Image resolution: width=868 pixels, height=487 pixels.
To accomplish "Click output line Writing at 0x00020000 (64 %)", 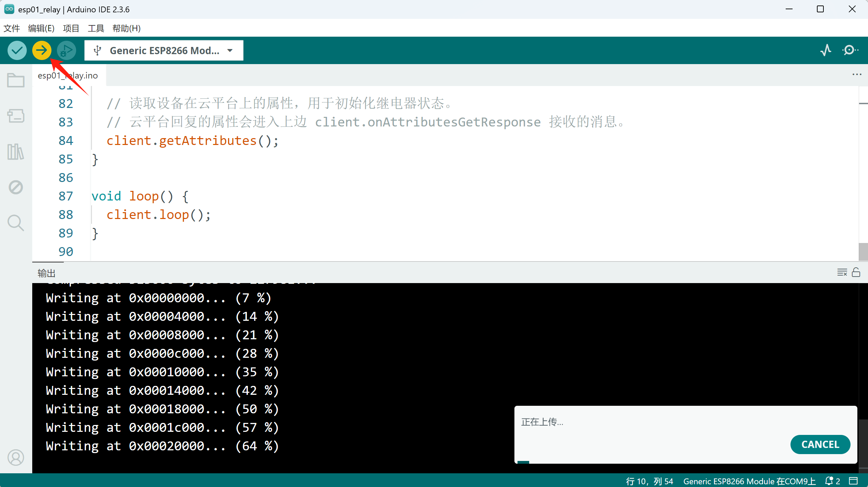I will tap(162, 446).
